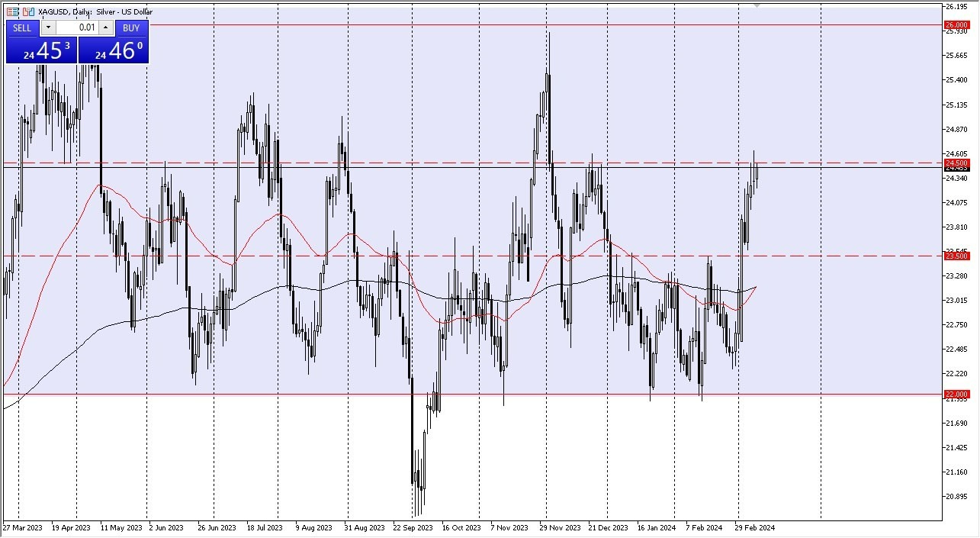
Task: Click the one-click trading panel icon
Action: pos(27,11)
